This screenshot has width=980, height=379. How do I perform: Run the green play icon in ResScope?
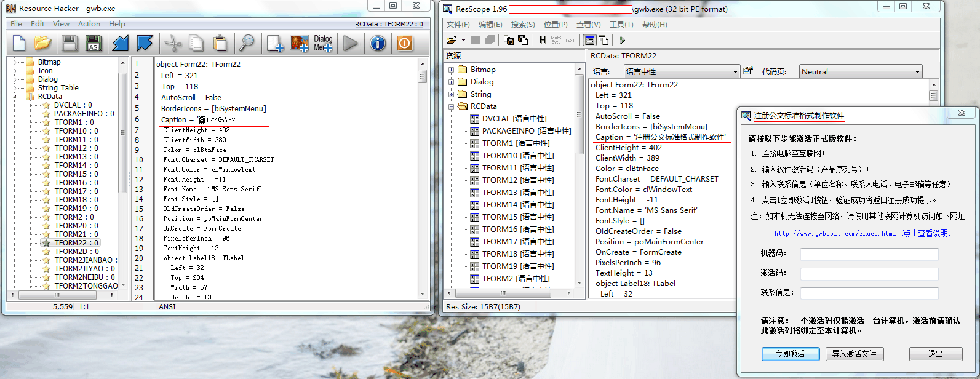[x=623, y=40]
